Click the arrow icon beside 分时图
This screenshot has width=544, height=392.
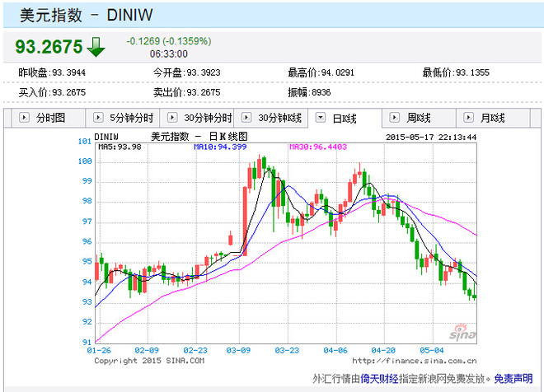(x=24, y=118)
